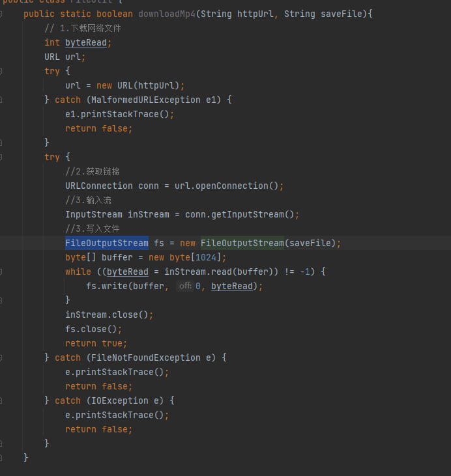
Task: Click the 'off:' parameter inlay hint
Action: coord(185,286)
